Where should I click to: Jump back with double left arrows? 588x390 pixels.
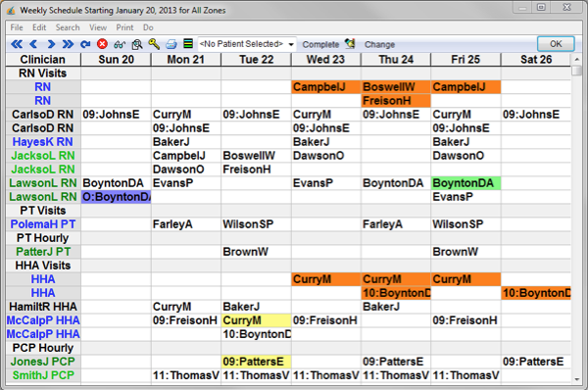click(17, 44)
